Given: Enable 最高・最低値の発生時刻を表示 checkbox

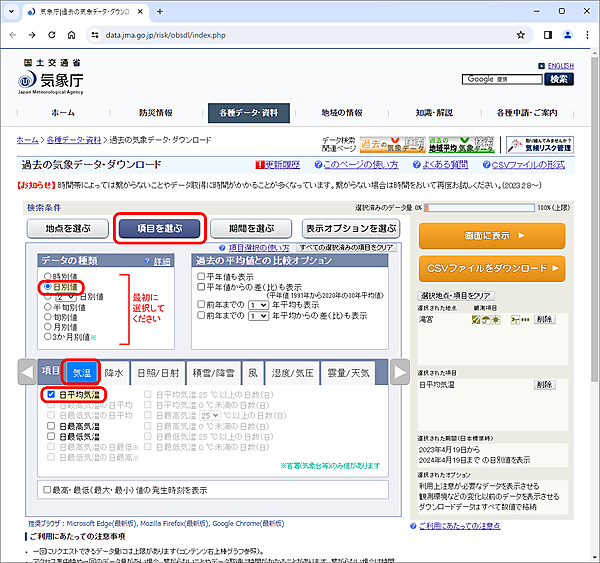Looking at the screenshot, I should pos(47,490).
